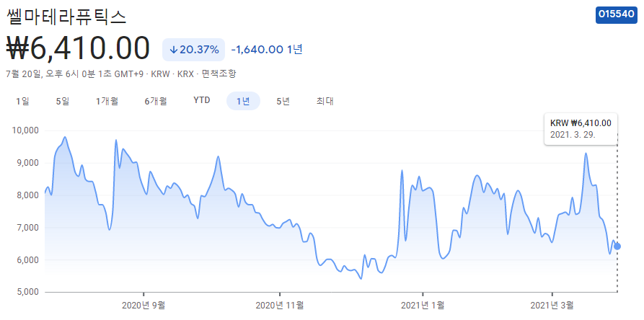Open the 면책조항 disclaimer link
This screenshot has height=320, width=644.
(x=219, y=74)
